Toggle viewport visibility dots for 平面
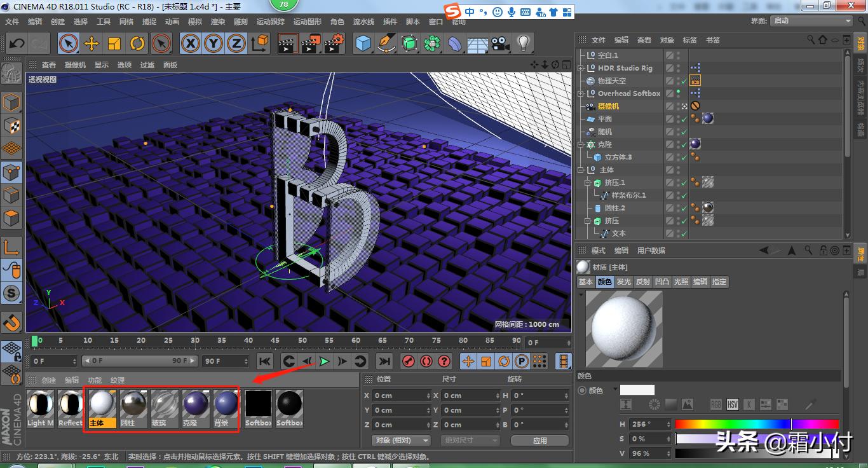Screen dimensions: 868x468 [x=677, y=119]
